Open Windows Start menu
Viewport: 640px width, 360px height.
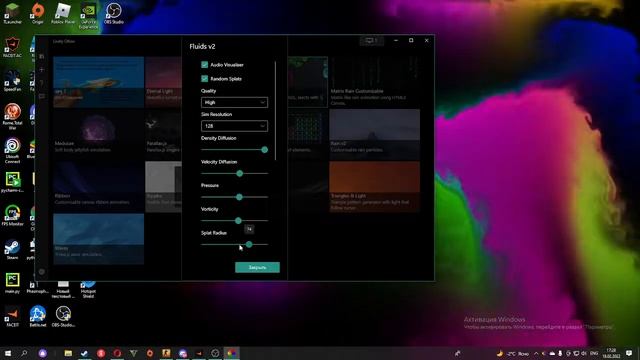coord(7,353)
